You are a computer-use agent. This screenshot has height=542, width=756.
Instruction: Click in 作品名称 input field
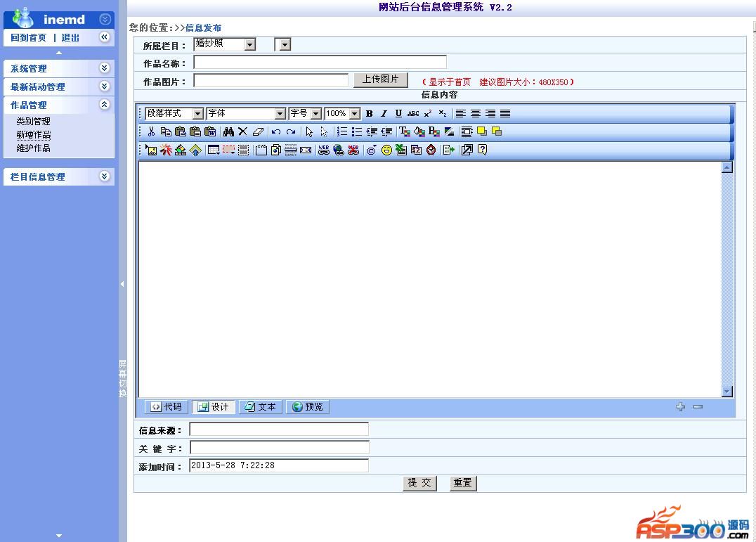320,62
